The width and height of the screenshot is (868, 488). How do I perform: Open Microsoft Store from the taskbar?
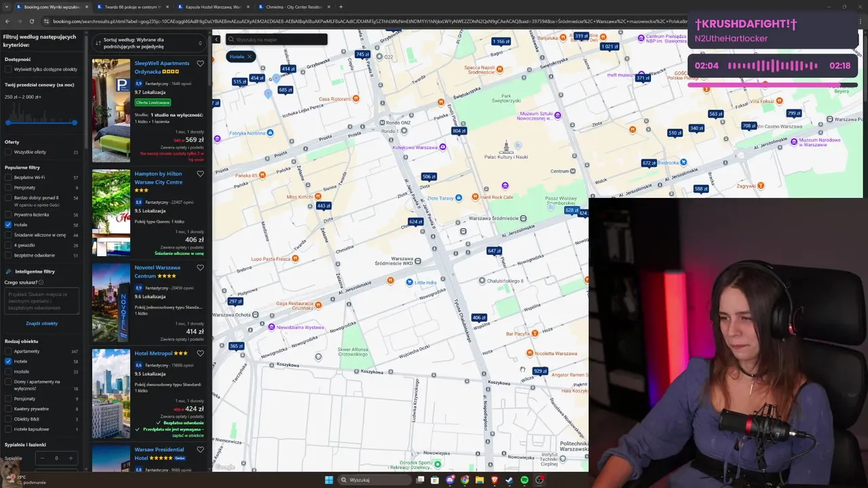point(435,480)
